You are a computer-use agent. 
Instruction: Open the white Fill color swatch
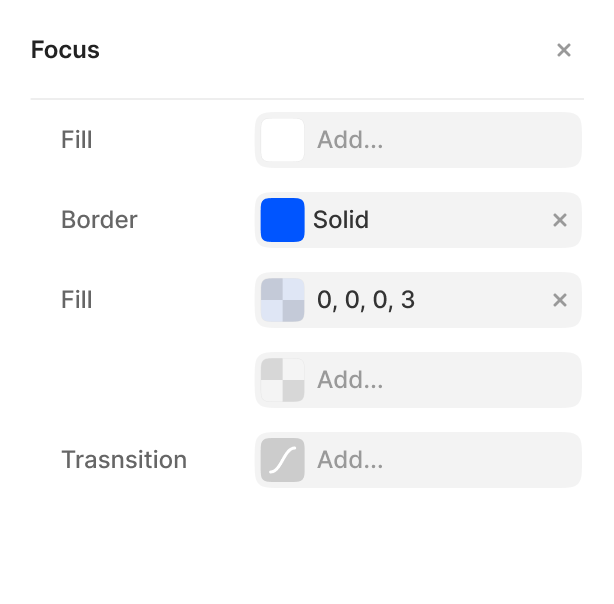pos(282,140)
